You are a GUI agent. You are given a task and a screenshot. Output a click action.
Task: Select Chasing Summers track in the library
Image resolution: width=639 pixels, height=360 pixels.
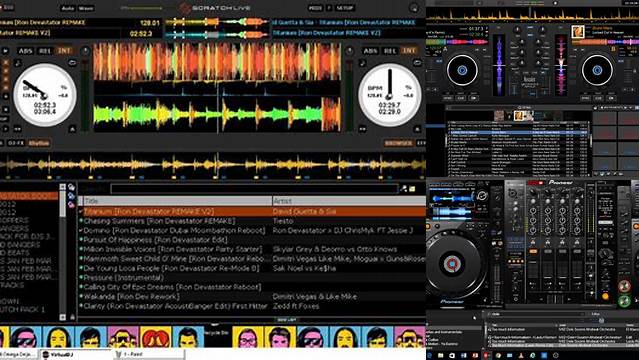(252, 221)
